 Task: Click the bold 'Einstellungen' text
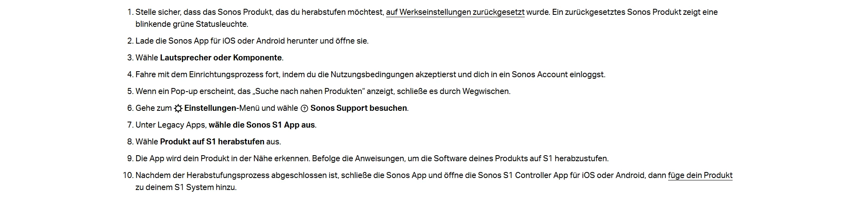click(x=210, y=108)
